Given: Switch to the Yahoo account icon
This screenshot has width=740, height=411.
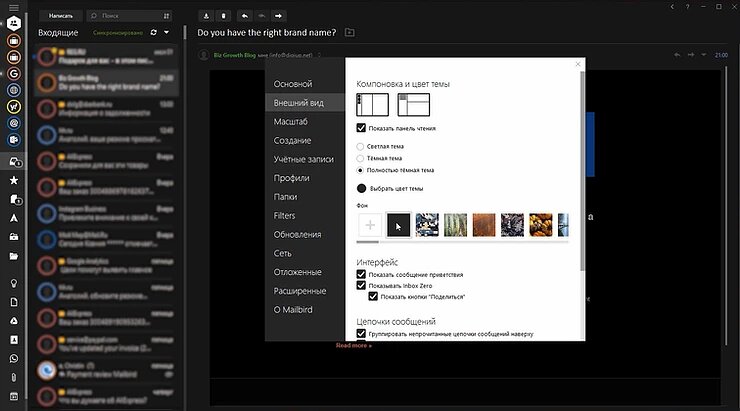Looking at the screenshot, I should point(14,107).
